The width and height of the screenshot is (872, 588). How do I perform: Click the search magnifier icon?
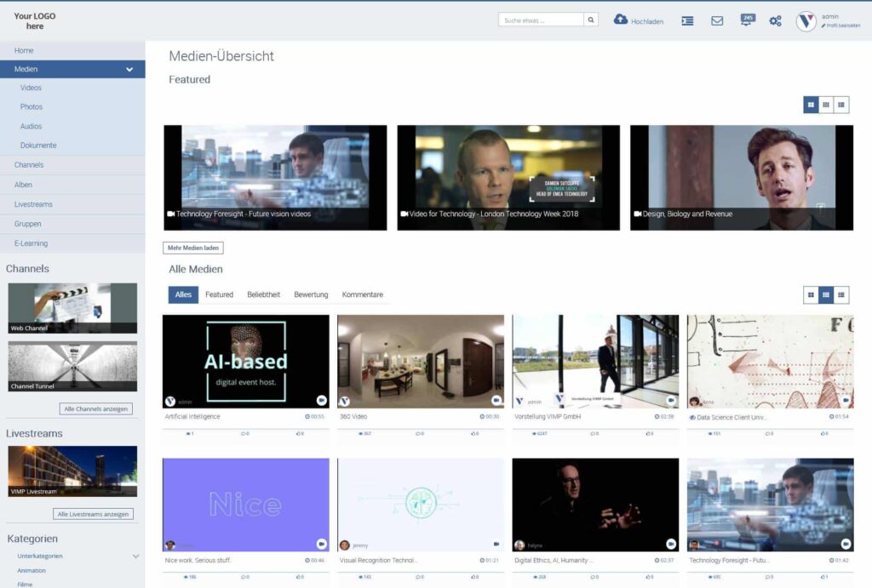pyautogui.click(x=590, y=19)
